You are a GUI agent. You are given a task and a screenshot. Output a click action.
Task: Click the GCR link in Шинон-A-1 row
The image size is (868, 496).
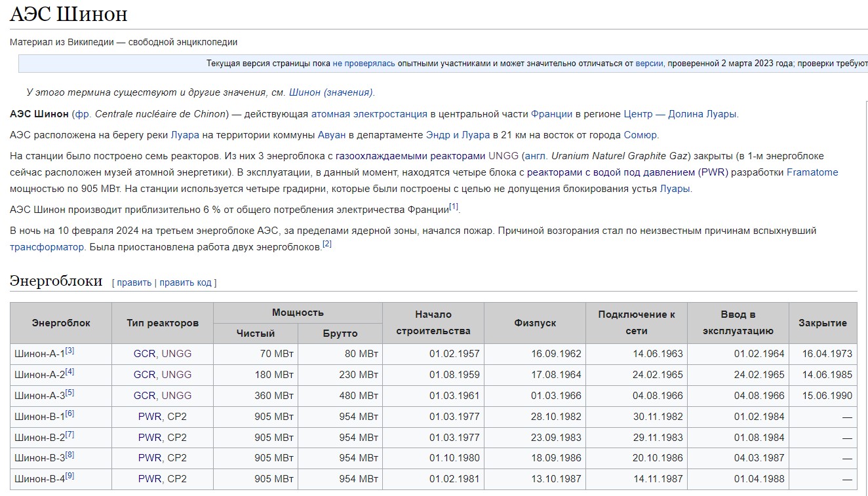[x=144, y=354]
